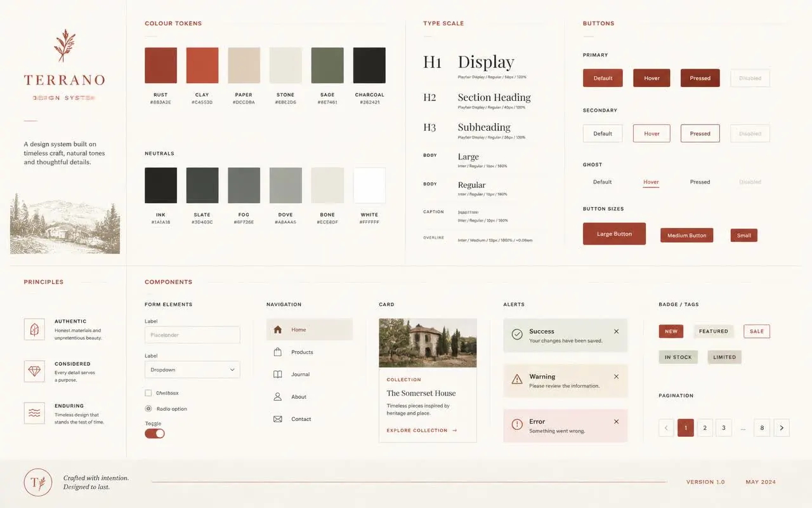Click the Journal open-book icon
Image resolution: width=812 pixels, height=508 pixels.
click(277, 375)
